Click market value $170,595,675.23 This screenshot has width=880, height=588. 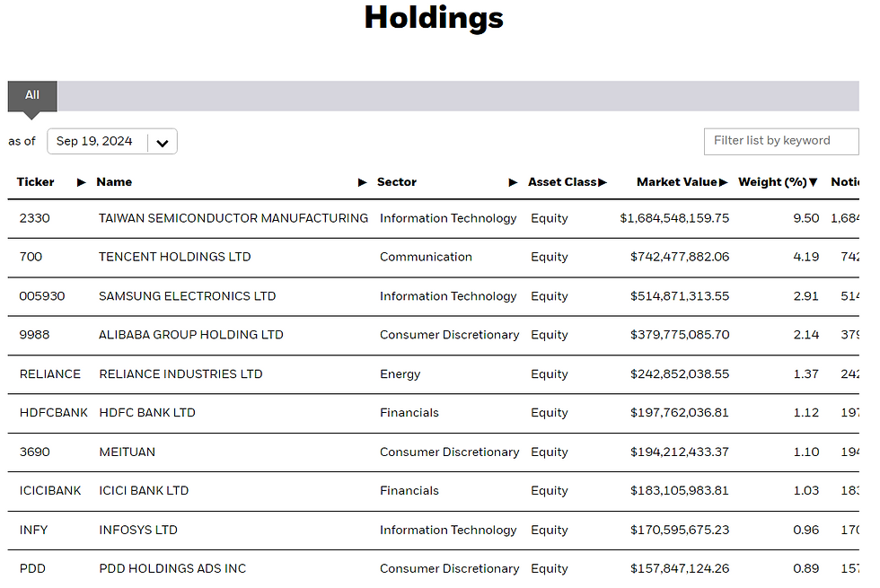click(680, 531)
